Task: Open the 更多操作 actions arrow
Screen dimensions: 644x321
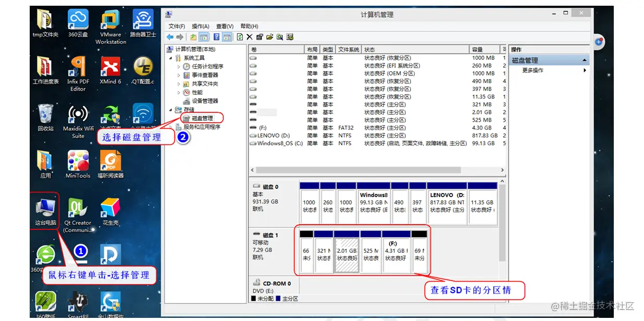Action: click(x=586, y=70)
